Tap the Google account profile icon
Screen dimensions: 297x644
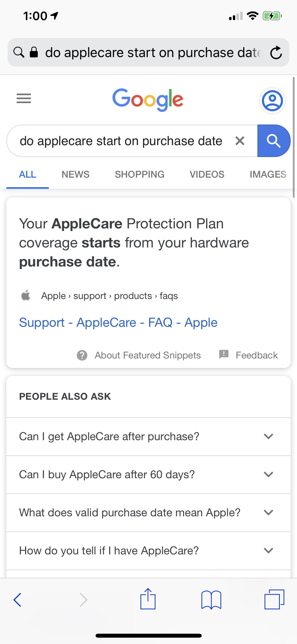tap(272, 101)
